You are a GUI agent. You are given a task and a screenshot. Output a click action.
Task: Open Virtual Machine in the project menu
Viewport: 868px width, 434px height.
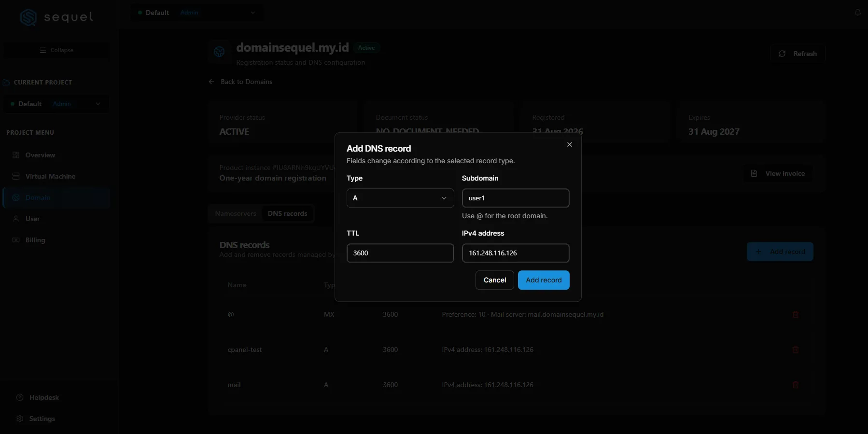pyautogui.click(x=56, y=176)
